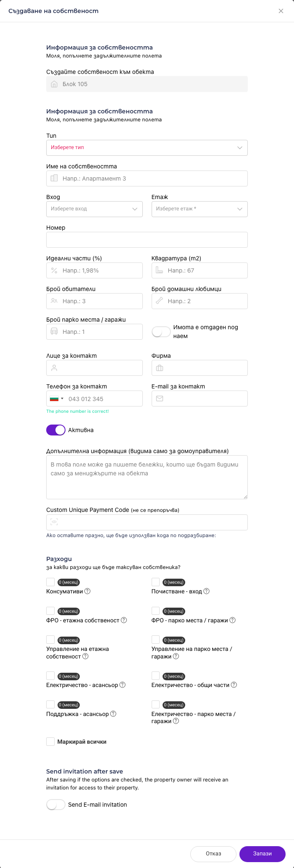Viewport: 294px width, 868px height.
Task: Close the Създаване на собственост dialog
Action: (x=281, y=11)
